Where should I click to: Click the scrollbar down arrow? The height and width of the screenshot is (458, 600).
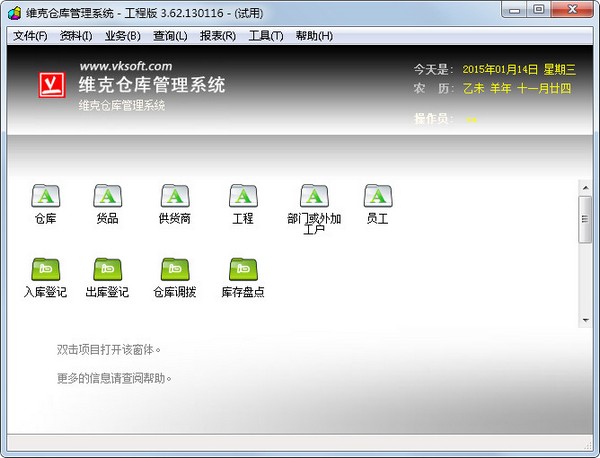(585, 320)
